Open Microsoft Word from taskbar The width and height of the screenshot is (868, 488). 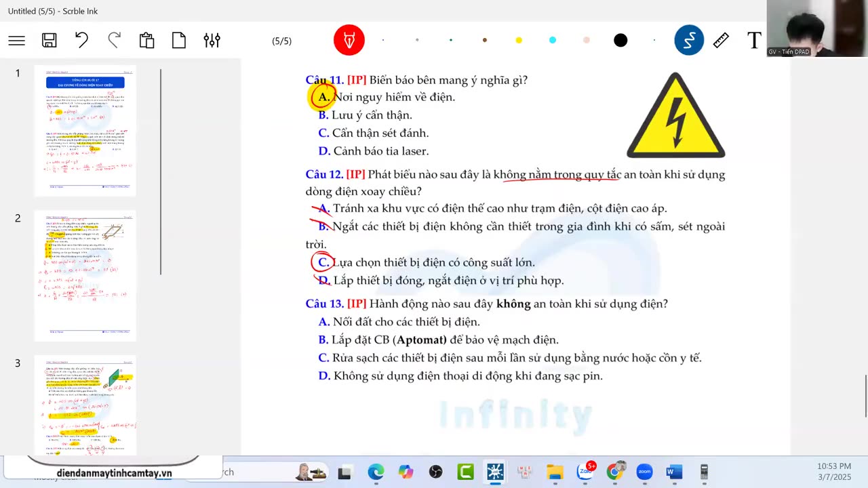(x=674, y=472)
